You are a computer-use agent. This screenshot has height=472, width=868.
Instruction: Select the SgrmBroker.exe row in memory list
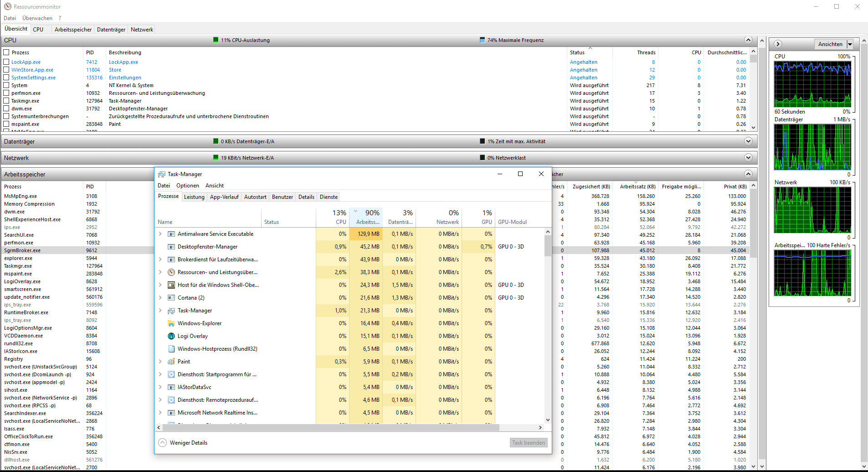[77, 250]
